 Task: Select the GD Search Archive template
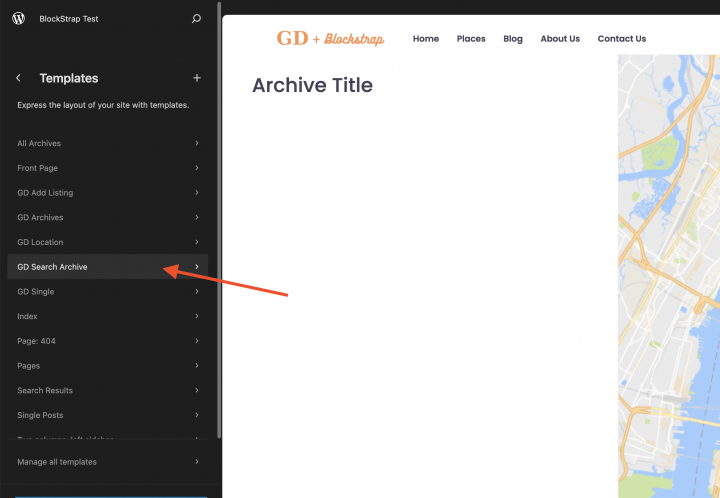[x=52, y=267]
